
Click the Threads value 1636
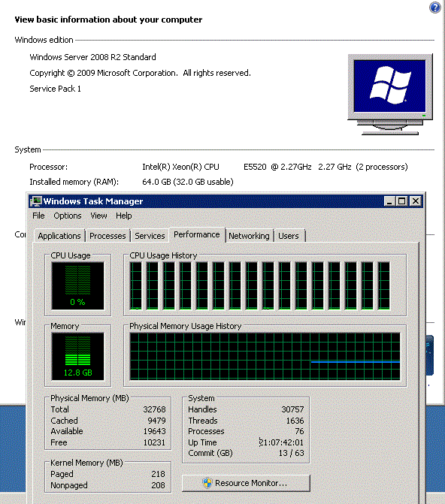tap(295, 421)
